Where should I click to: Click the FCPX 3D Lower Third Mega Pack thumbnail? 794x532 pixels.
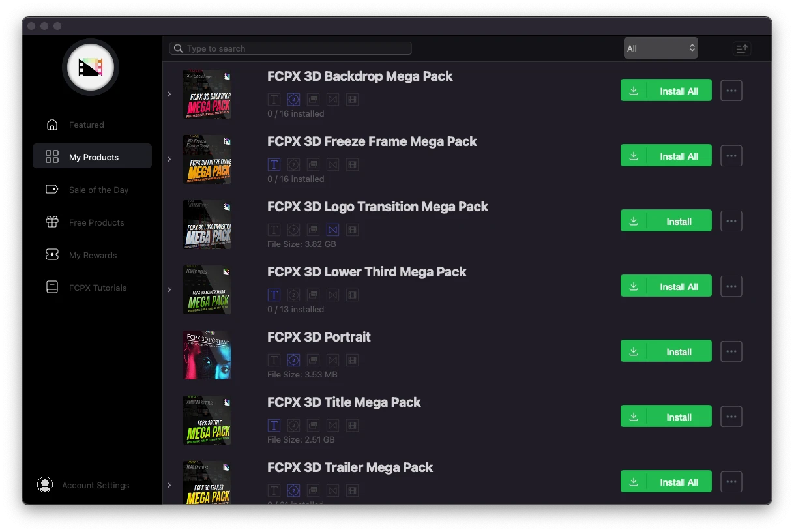coord(207,290)
